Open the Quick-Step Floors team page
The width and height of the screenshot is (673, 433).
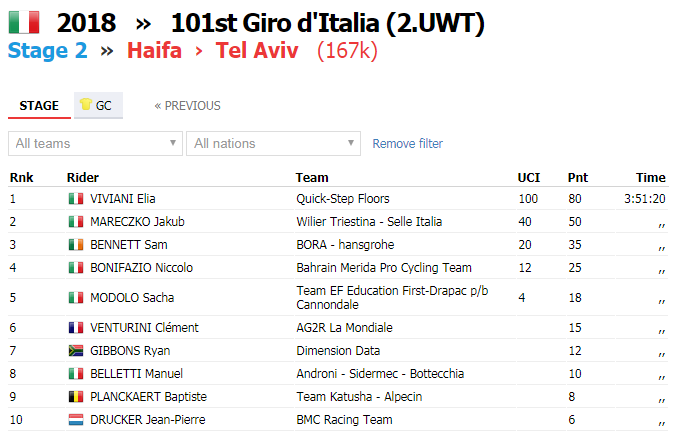click(x=343, y=199)
